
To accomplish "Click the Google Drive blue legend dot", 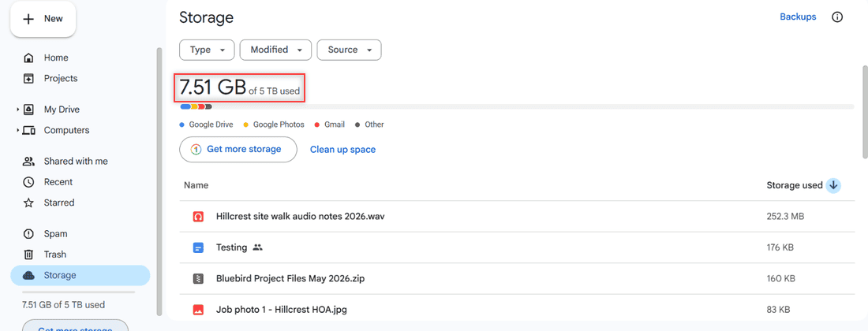I will [x=181, y=125].
